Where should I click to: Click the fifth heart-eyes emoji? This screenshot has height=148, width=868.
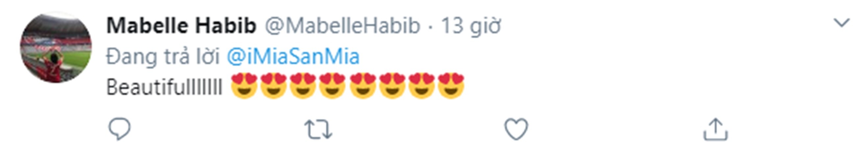[x=363, y=85]
